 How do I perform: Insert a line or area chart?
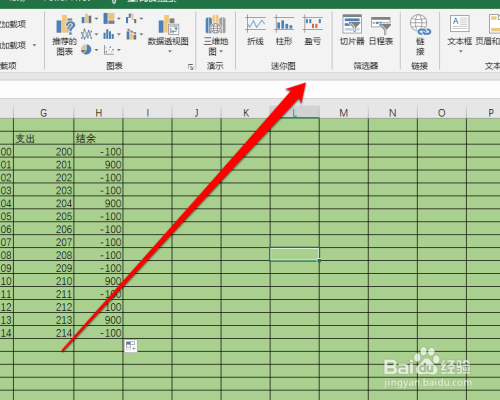coord(89,34)
